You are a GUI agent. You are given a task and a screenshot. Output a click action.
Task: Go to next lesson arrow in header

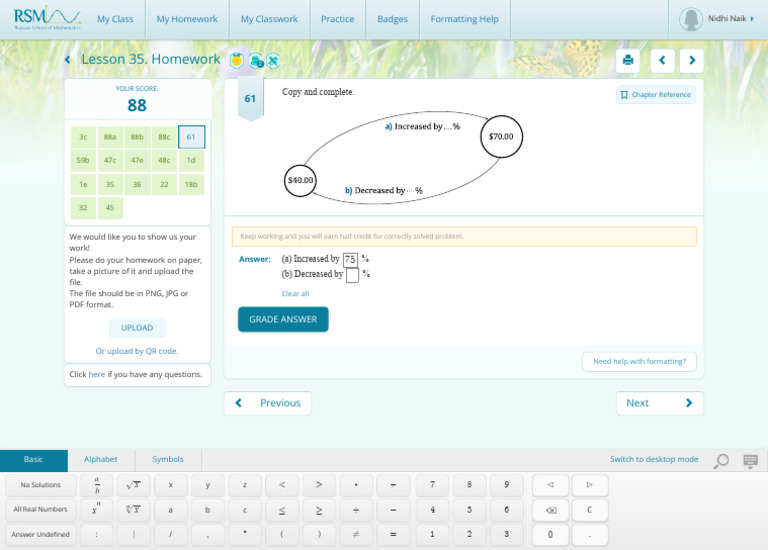692,60
